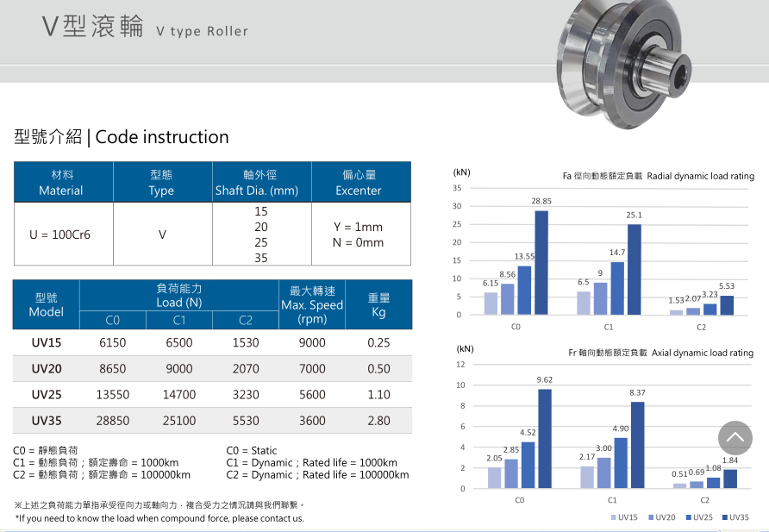Click the scroll-to-top arrow button

pos(735,438)
